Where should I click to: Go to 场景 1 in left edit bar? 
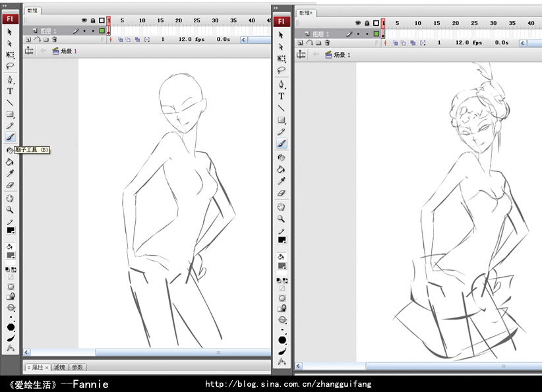coord(65,51)
